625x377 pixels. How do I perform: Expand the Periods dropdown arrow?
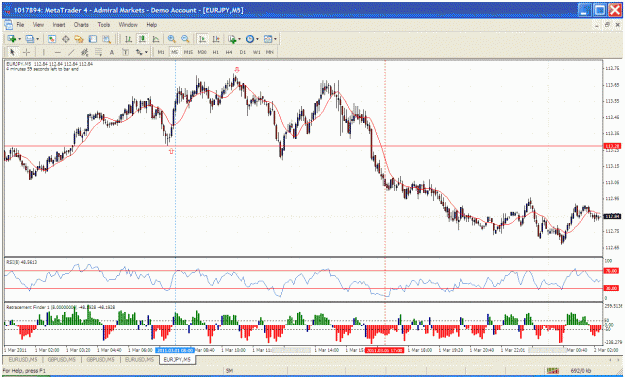pos(257,39)
